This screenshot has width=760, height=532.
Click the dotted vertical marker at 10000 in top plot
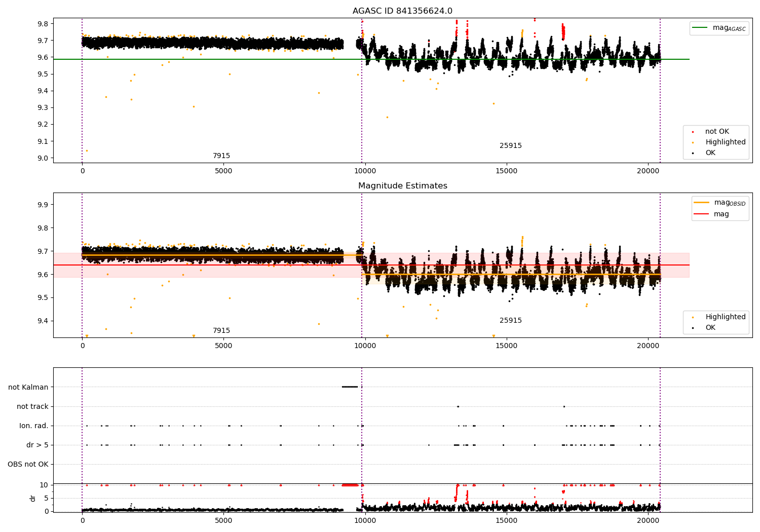(x=362, y=90)
